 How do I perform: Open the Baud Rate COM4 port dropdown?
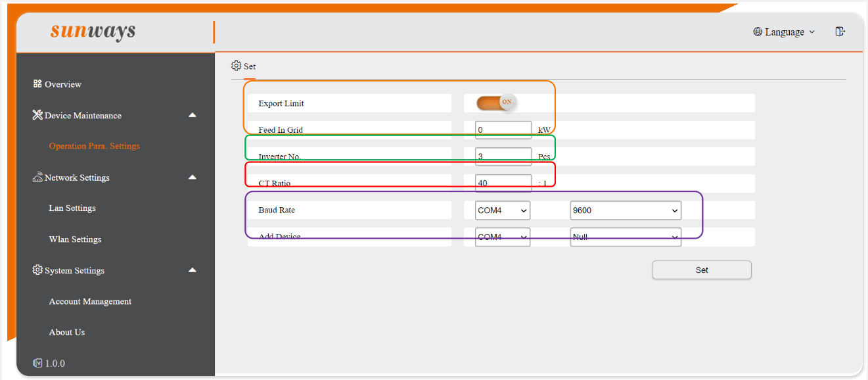click(503, 210)
